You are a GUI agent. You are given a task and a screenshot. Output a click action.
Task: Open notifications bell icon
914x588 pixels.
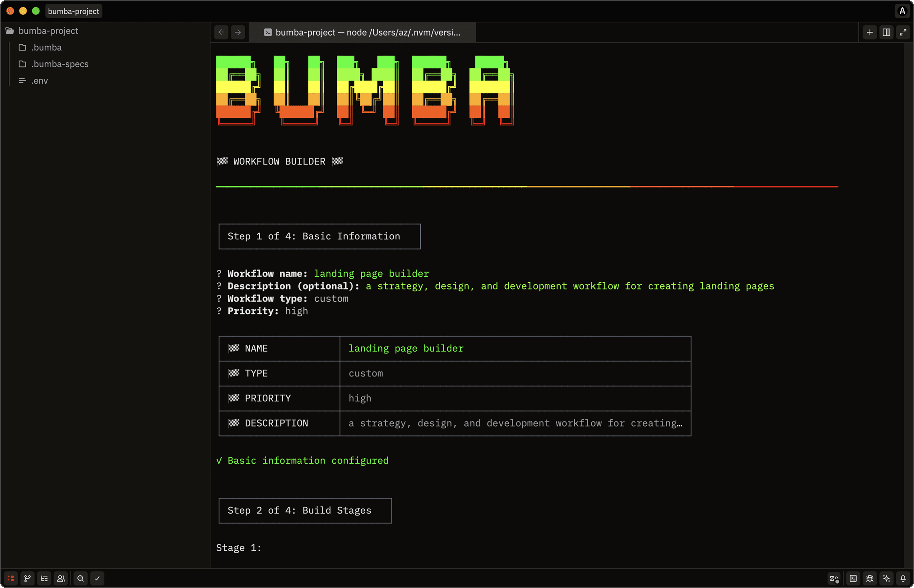tap(903, 578)
